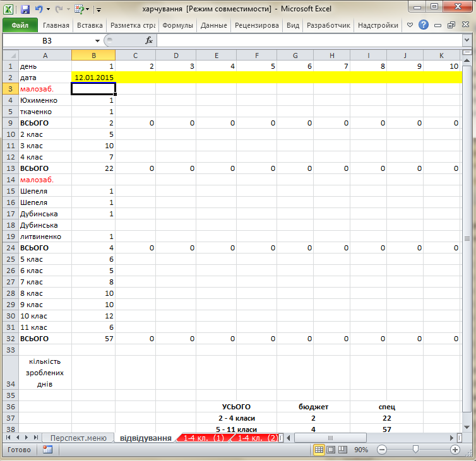Switch to Page Break Preview button
Image resolution: width=476 pixels, height=461 pixels.
[x=343, y=450]
